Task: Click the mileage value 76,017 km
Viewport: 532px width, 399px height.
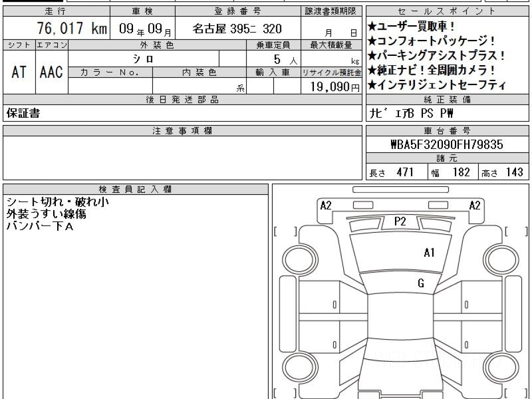Action: coord(72,29)
